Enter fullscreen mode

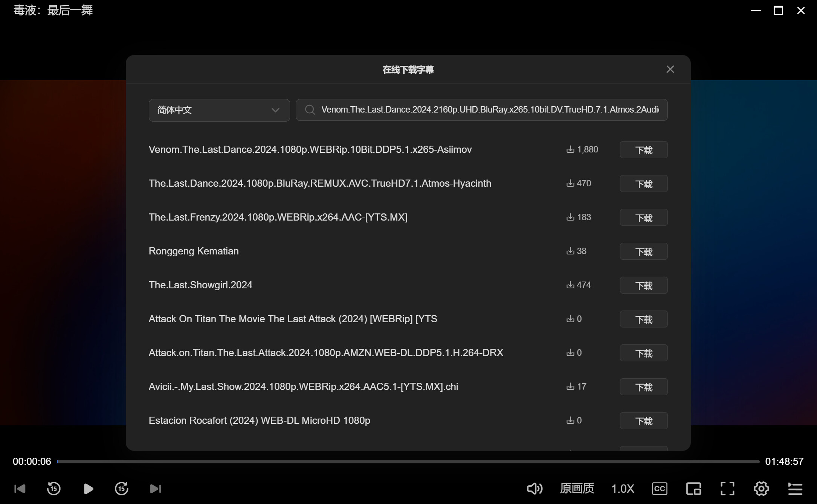(727, 489)
